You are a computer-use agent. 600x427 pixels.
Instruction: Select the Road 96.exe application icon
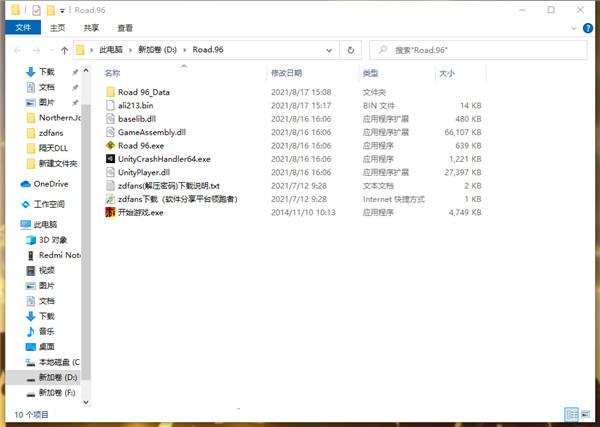[x=111, y=145]
